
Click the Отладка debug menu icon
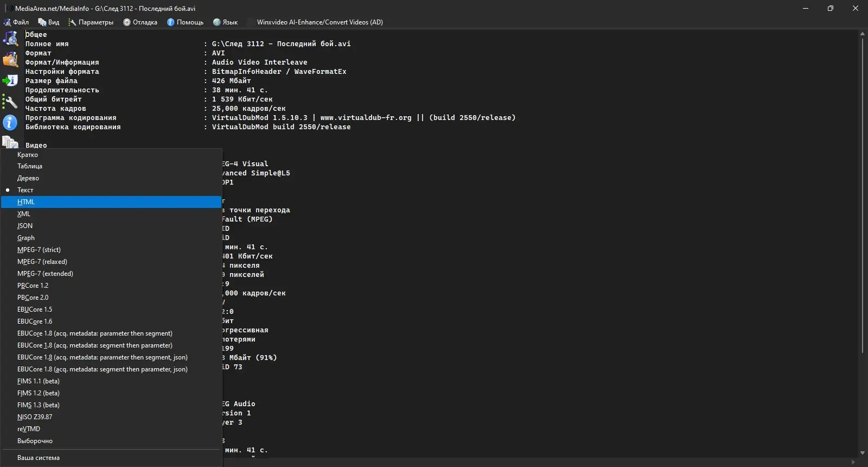(127, 22)
